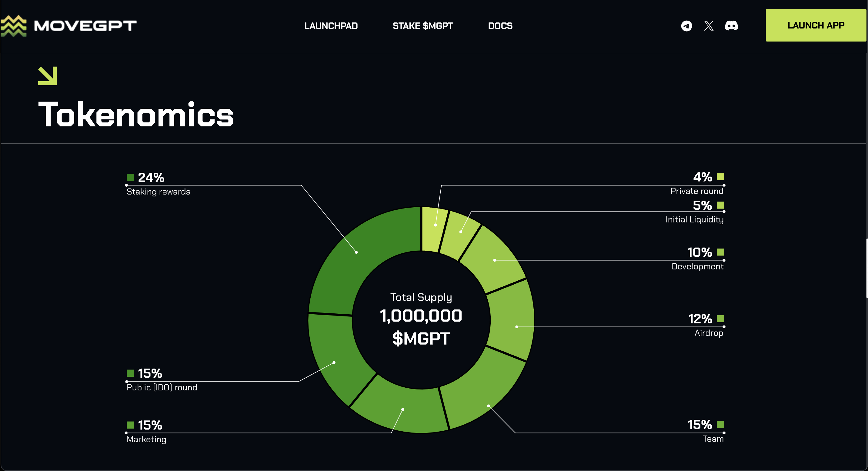Click the green diagonal arrow above Tokenomics

(x=48, y=76)
